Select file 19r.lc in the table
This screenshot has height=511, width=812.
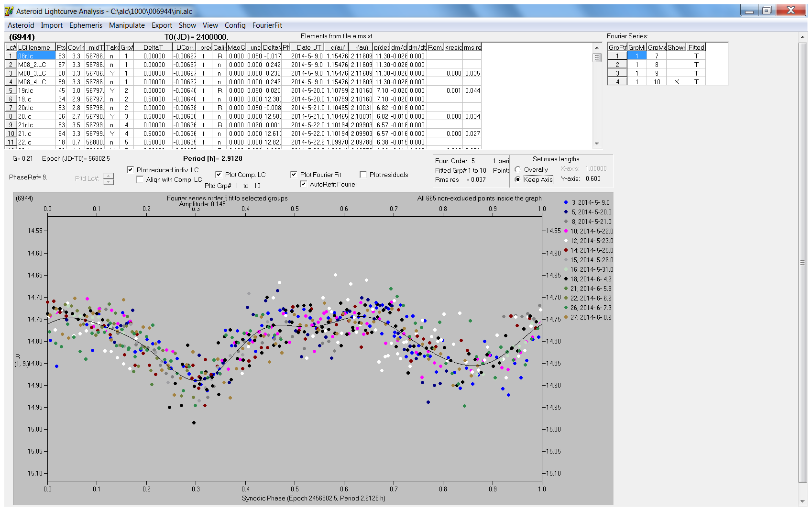point(36,90)
